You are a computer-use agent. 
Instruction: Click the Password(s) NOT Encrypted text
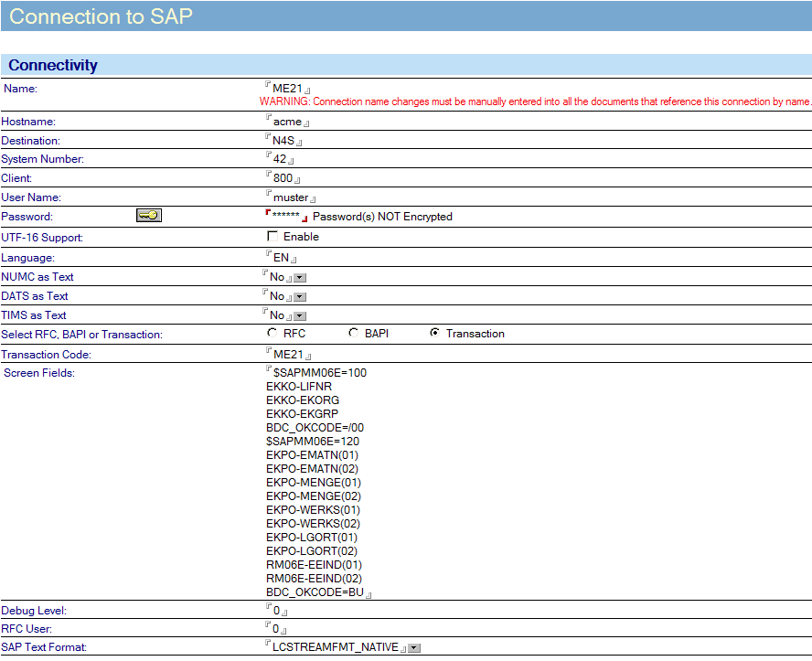(382, 217)
